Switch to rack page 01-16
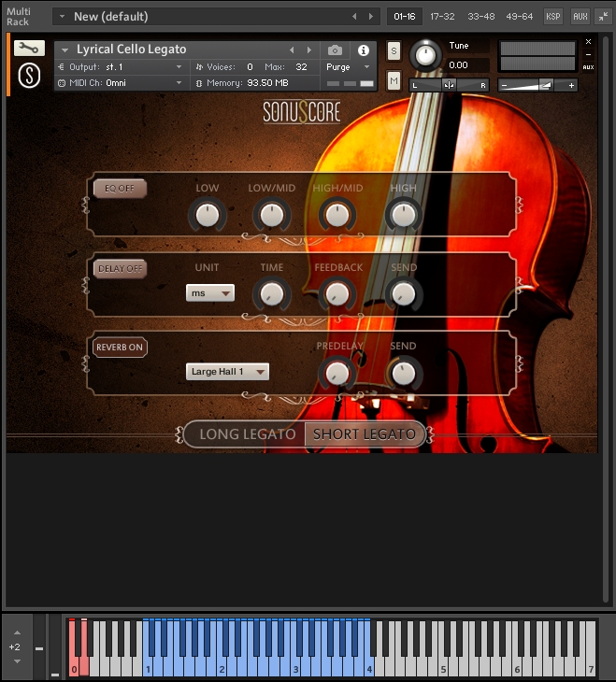The image size is (616, 682). (405, 17)
